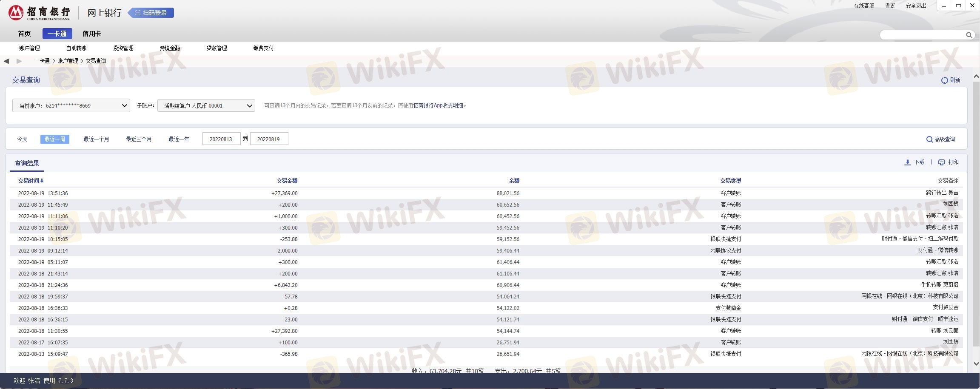Screen dimensions: 980x389
Task: Click the 交易查询 breadcrumb item
Action: click(96, 61)
